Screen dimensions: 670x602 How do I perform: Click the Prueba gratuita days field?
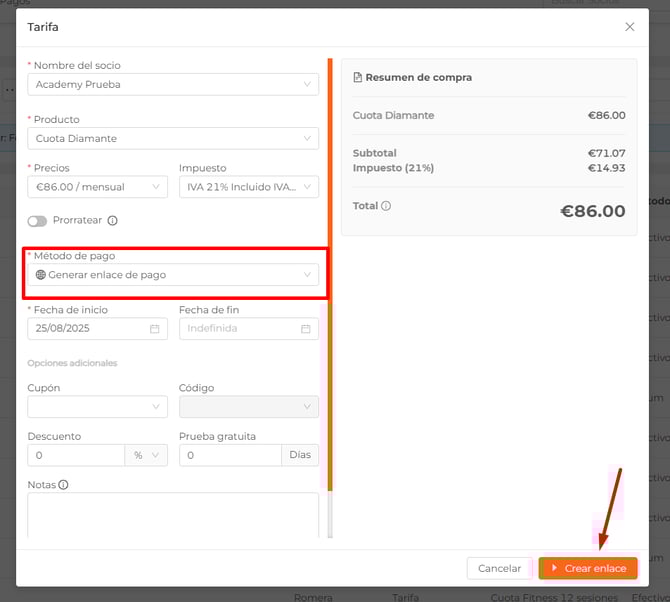tap(230, 455)
